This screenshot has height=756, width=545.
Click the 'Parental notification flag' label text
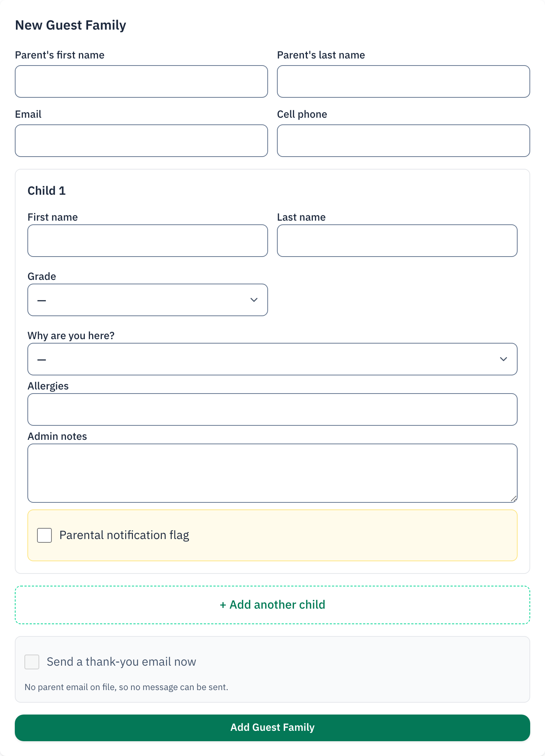pyautogui.click(x=124, y=535)
